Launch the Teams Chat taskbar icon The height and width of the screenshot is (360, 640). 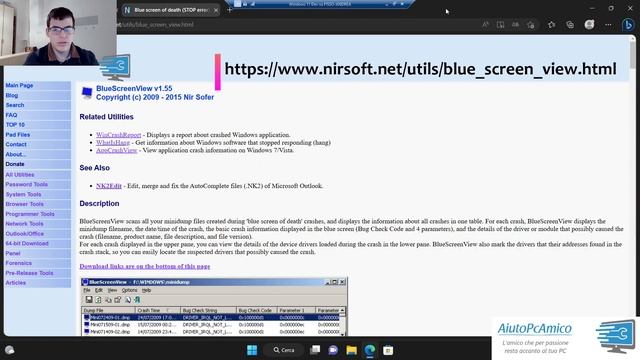(333, 350)
